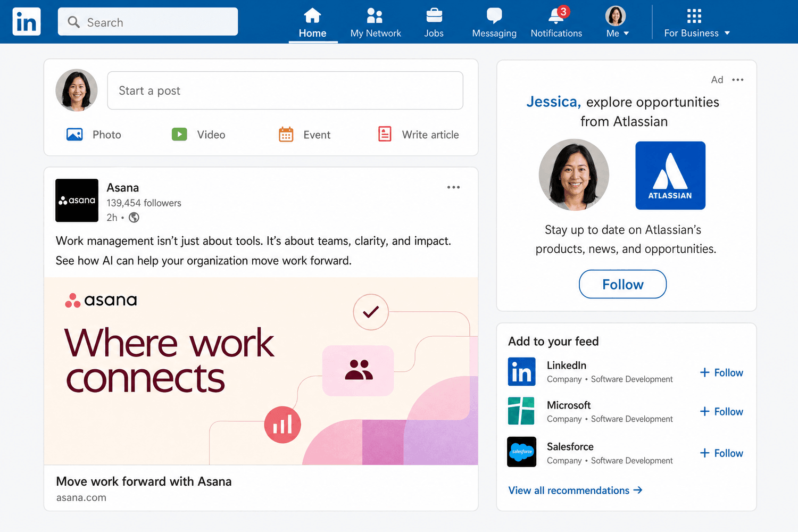The height and width of the screenshot is (532, 798).
Task: Click the Asana company logo in post header
Action: pyautogui.click(x=77, y=200)
